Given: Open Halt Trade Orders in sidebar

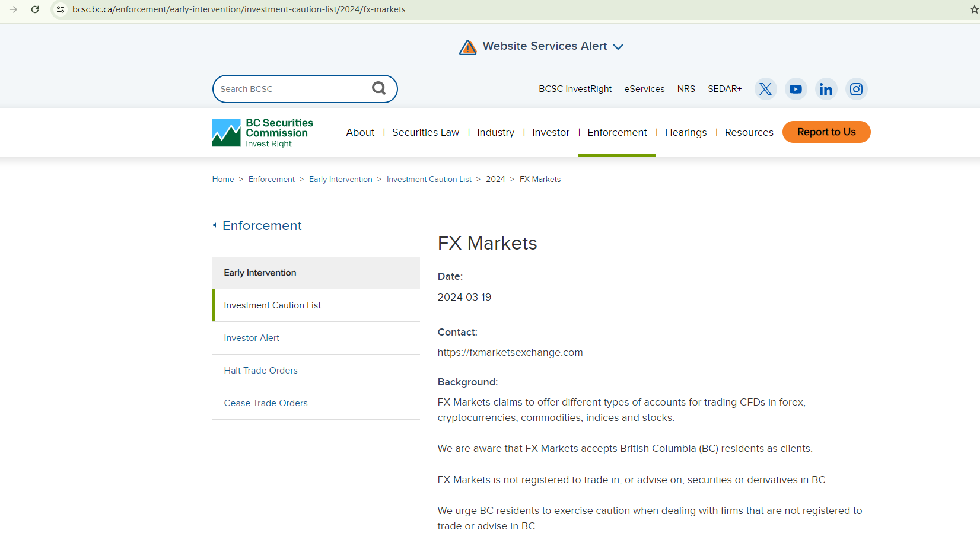Looking at the screenshot, I should pyautogui.click(x=316, y=371).
